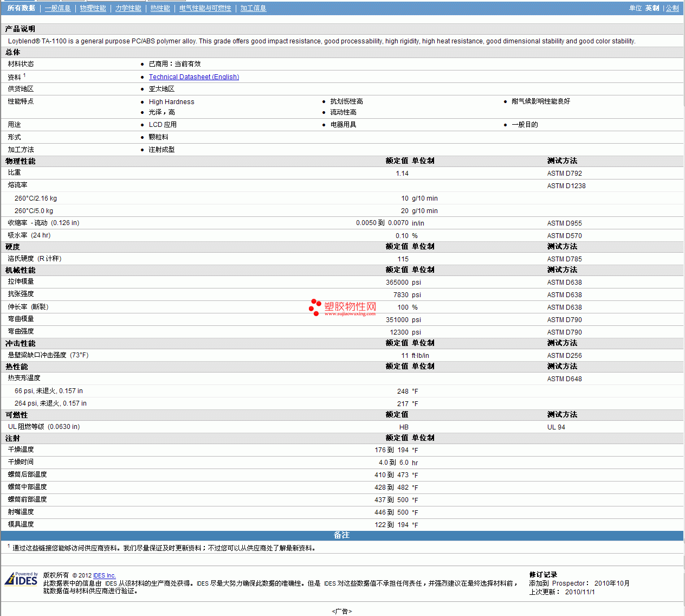Select the 产品说明 section heading
This screenshot has height=616, width=685.
pos(20,29)
